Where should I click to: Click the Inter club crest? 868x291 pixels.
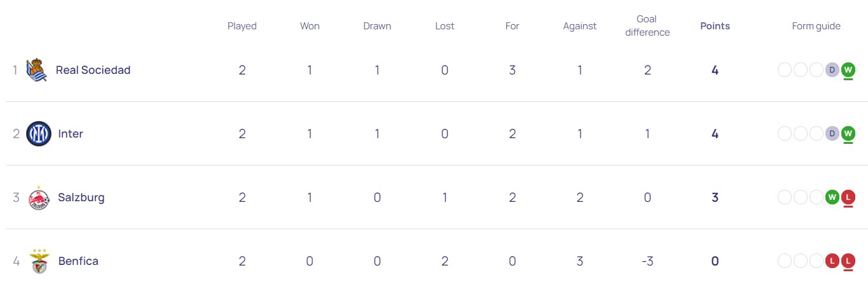coord(39,134)
